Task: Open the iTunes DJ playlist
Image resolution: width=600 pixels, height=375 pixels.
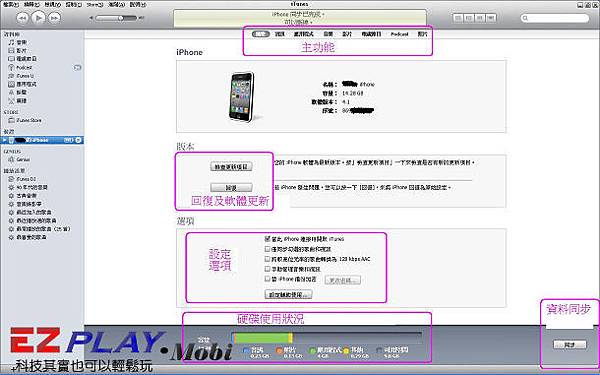Action: [22, 179]
